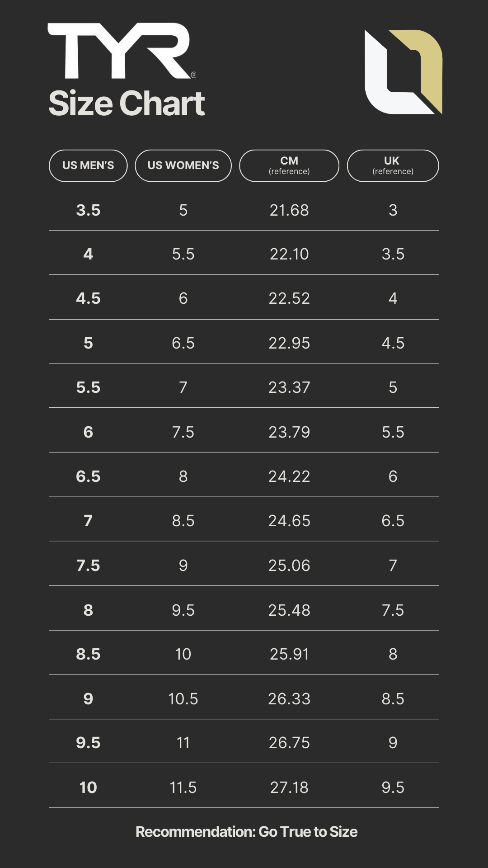Click the 22.52 CM value
Image resolution: width=488 pixels, height=868 pixels.
click(x=289, y=298)
